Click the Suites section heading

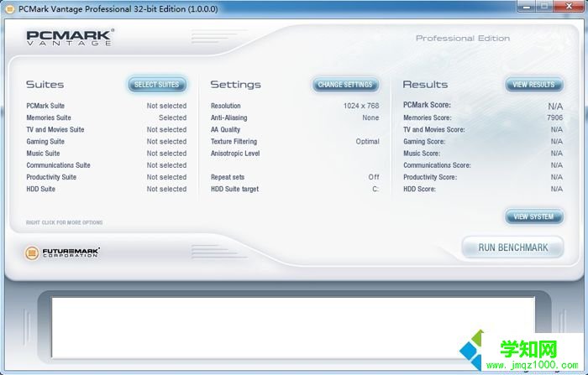pos(45,85)
